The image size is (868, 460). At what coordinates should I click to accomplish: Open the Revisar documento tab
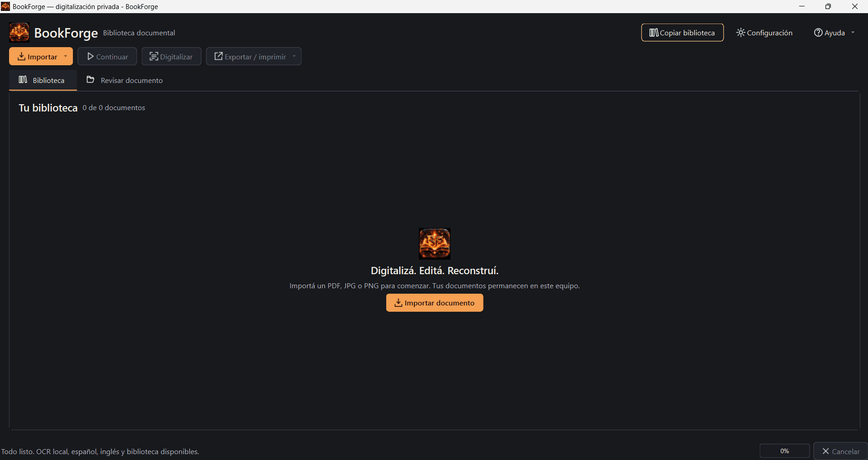click(125, 80)
